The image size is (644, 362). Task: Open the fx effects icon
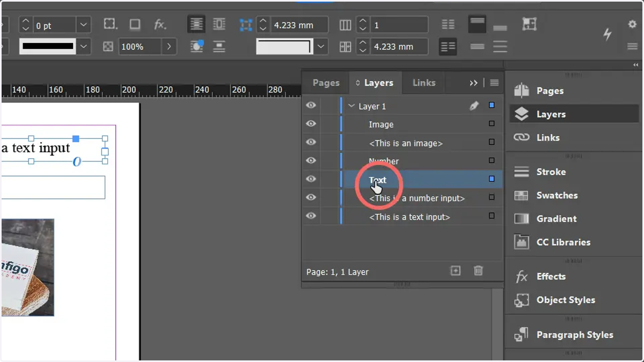(x=160, y=24)
